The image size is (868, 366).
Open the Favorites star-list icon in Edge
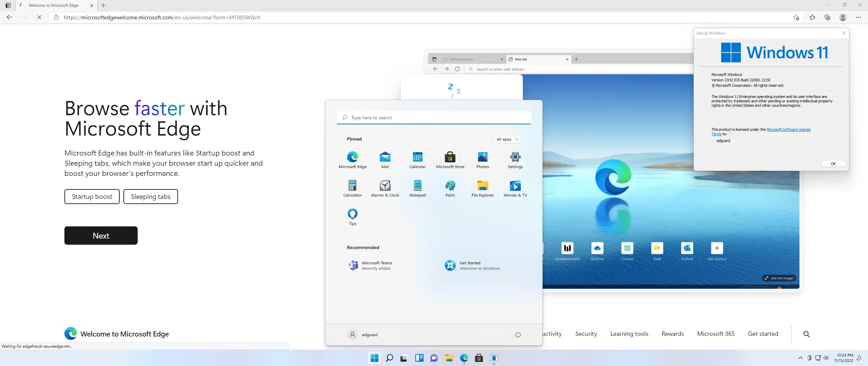812,17
